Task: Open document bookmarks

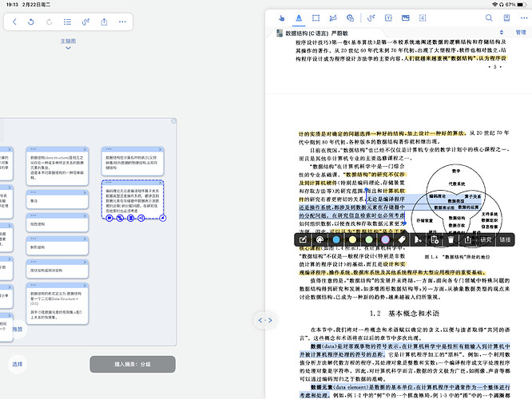Action: [506, 18]
